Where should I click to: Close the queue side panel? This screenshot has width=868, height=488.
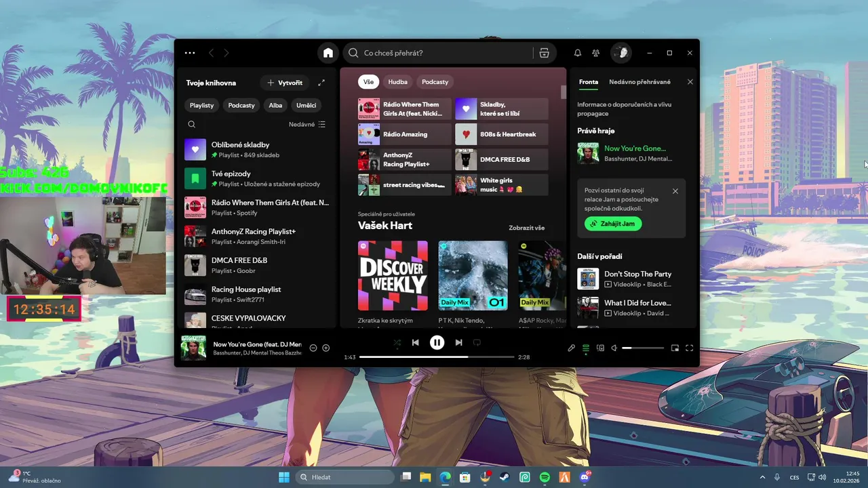point(690,82)
